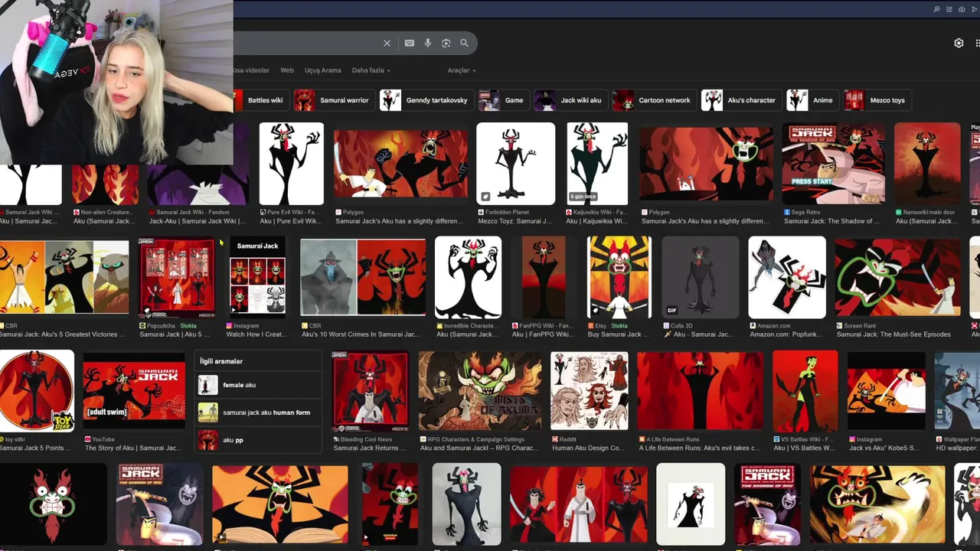Click the browser zoom magnifier icon at top
980x551 pixels.
pos(936,9)
